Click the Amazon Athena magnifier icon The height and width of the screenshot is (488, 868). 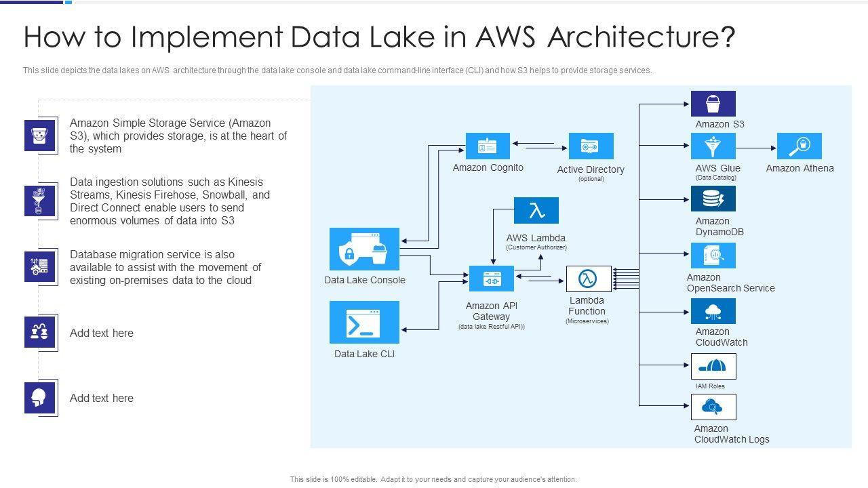[800, 146]
